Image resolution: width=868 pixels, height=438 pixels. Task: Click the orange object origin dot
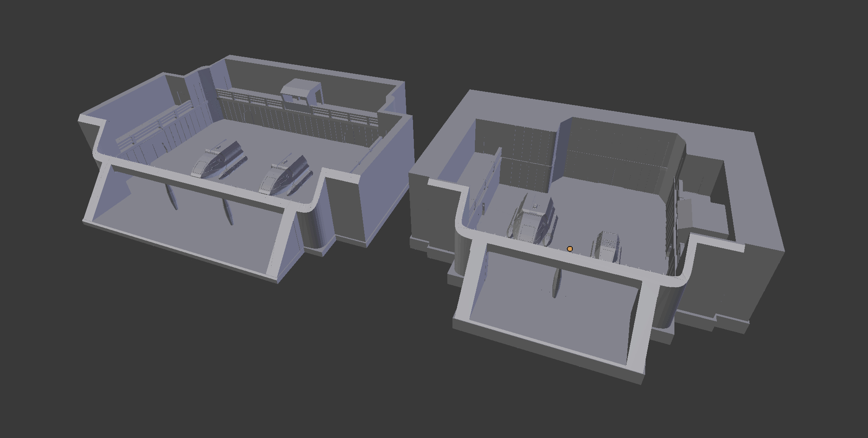[570, 249]
